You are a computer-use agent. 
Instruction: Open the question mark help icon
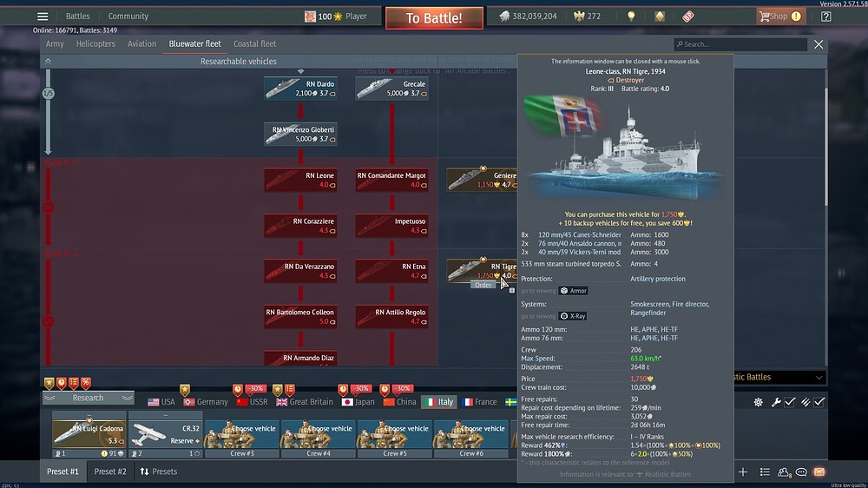pos(826,16)
